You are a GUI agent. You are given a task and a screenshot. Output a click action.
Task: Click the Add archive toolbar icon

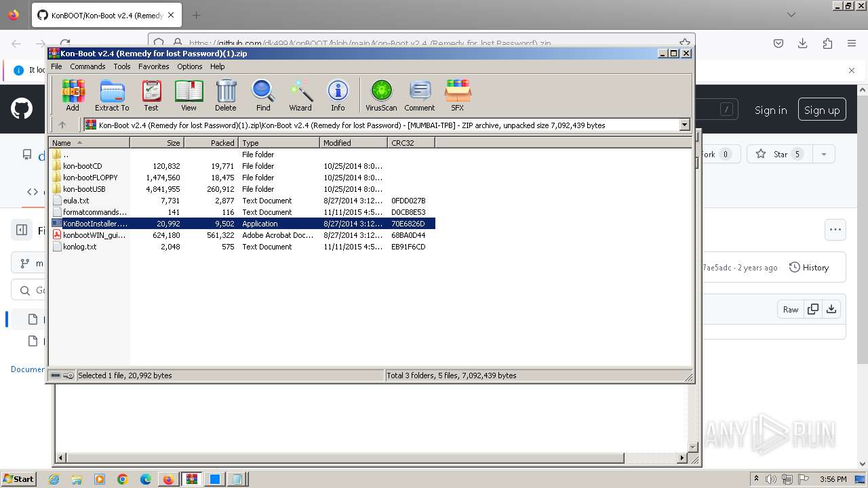pyautogui.click(x=73, y=95)
